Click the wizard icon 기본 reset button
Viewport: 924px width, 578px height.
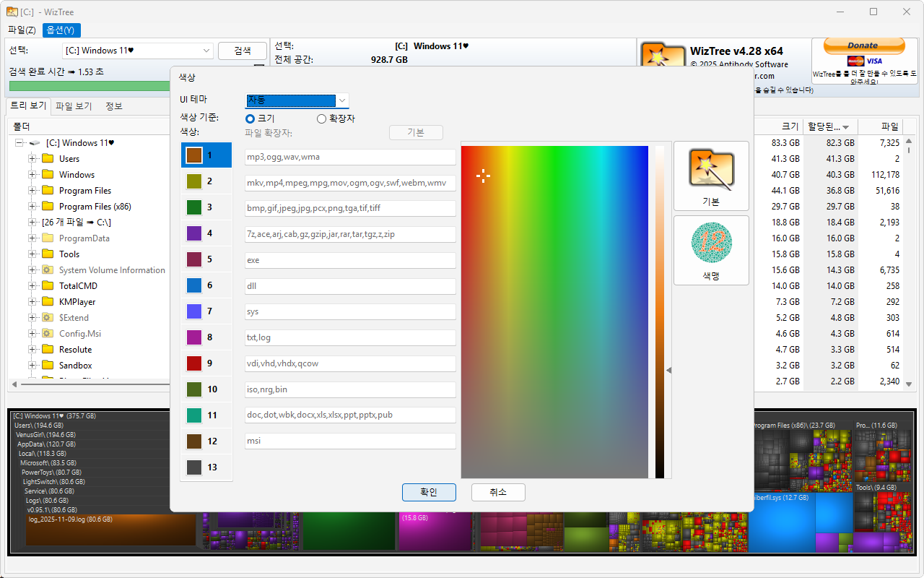pyautogui.click(x=711, y=176)
